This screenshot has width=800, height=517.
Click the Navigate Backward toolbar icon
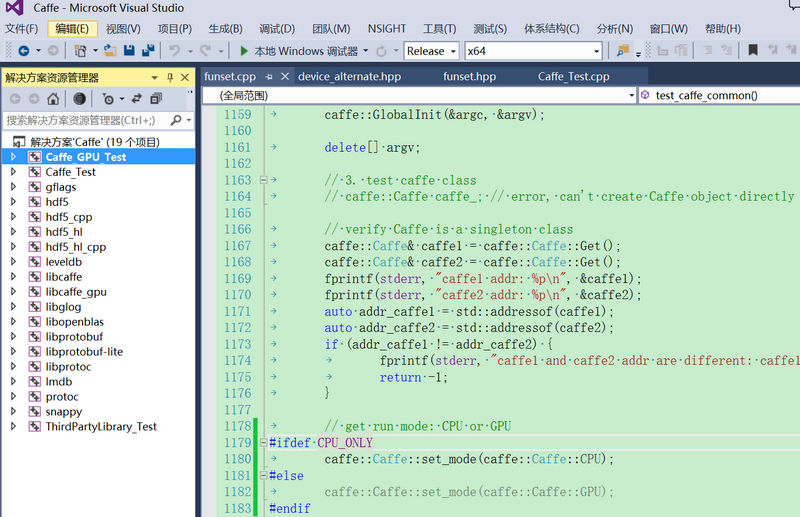[23, 51]
